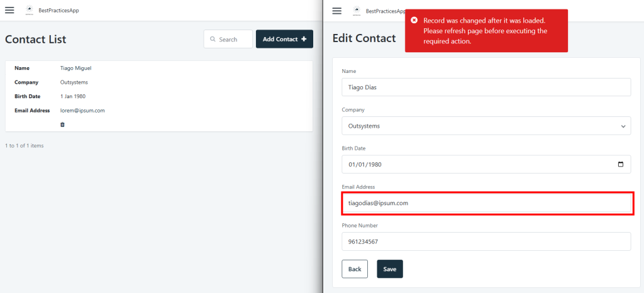The width and height of the screenshot is (644, 293).
Task: Delete contact using the trash icon
Action: tap(62, 124)
